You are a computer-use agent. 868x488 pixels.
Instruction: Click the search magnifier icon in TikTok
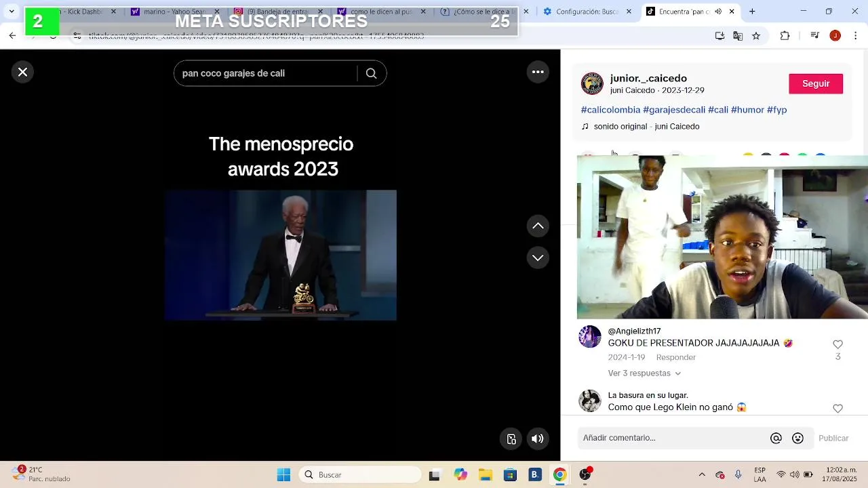pyautogui.click(x=371, y=73)
